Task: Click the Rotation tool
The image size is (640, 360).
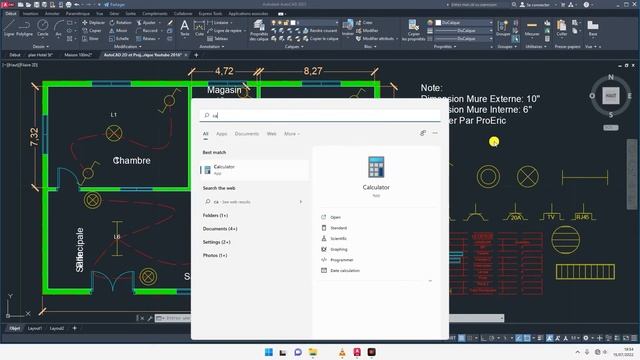Action: tap(121, 22)
